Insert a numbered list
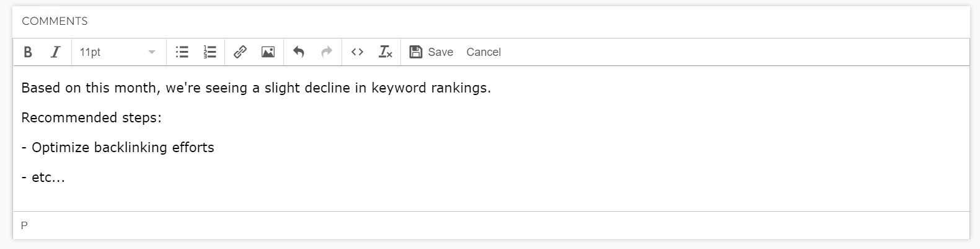 click(210, 52)
